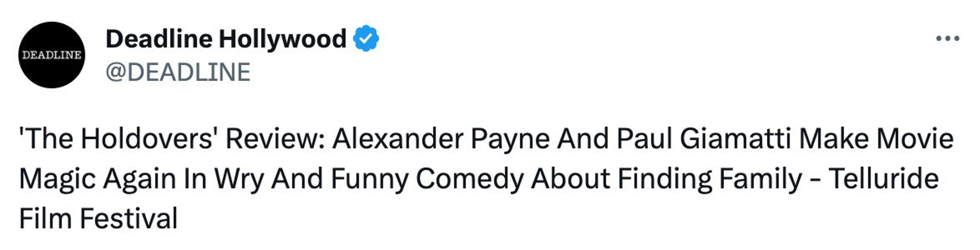Visit the @DEADLINE handle link
The image size is (980, 250).
(178, 72)
